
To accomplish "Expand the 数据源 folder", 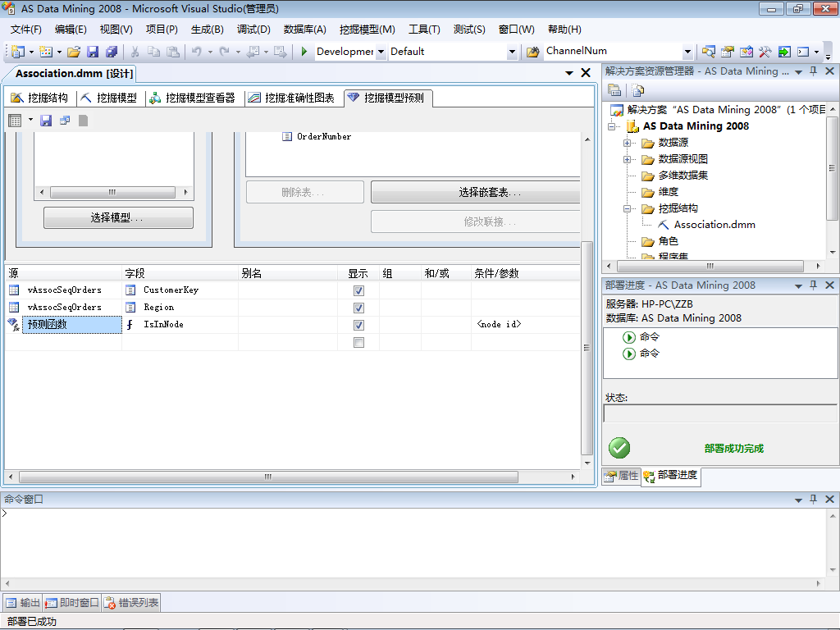I will point(627,143).
